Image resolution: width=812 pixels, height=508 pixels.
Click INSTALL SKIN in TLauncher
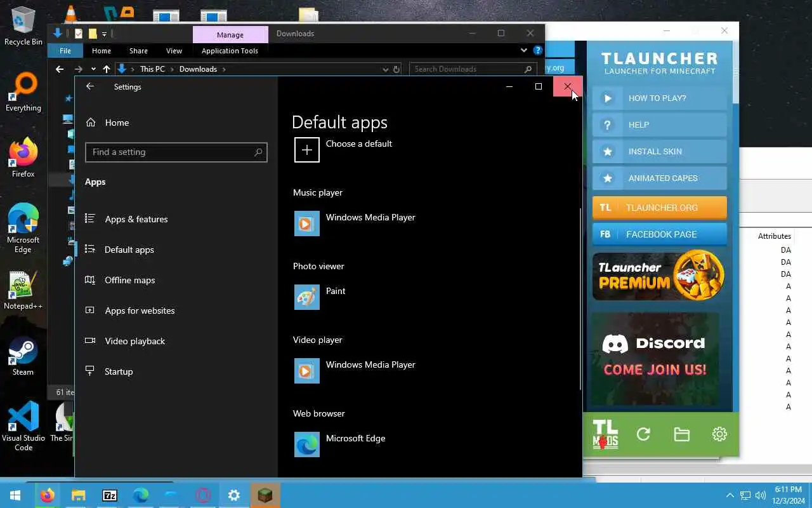[x=660, y=152]
